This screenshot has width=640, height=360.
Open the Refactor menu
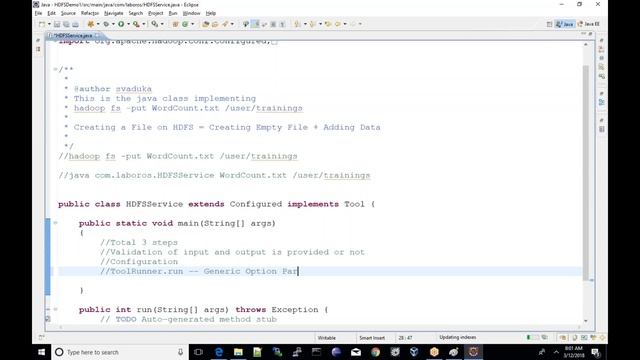pyautogui.click(x=90, y=13)
